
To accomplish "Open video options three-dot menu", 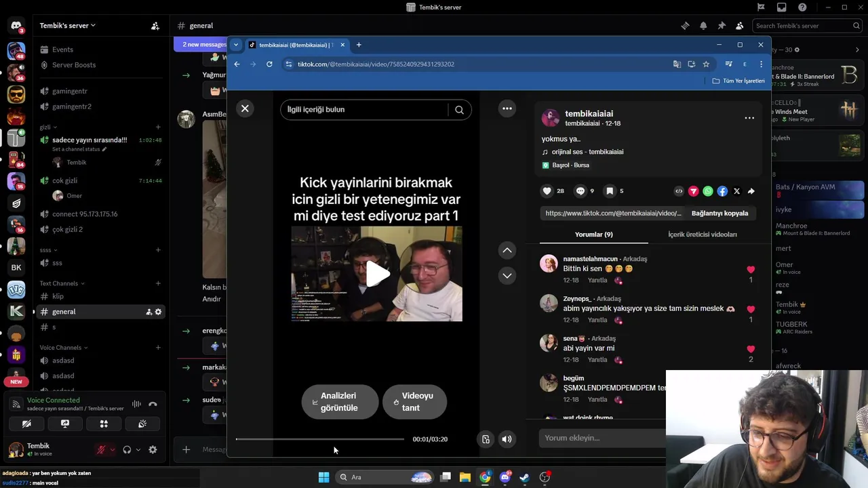I will pyautogui.click(x=507, y=108).
